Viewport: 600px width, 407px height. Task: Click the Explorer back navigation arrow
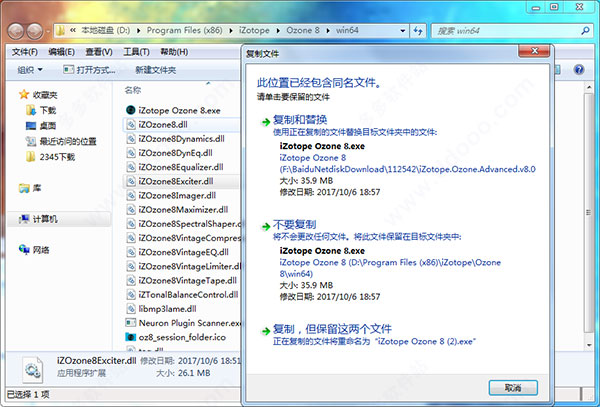click(16, 31)
